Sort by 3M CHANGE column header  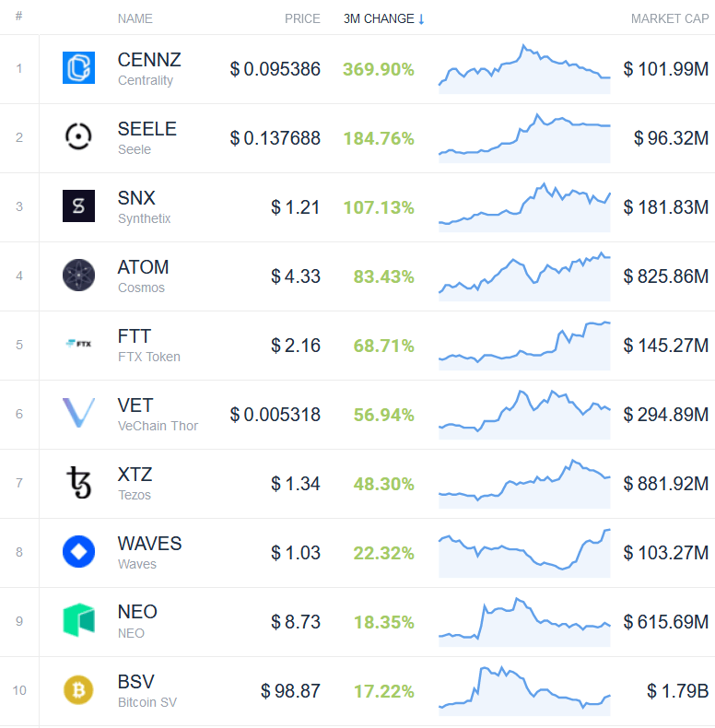[384, 18]
